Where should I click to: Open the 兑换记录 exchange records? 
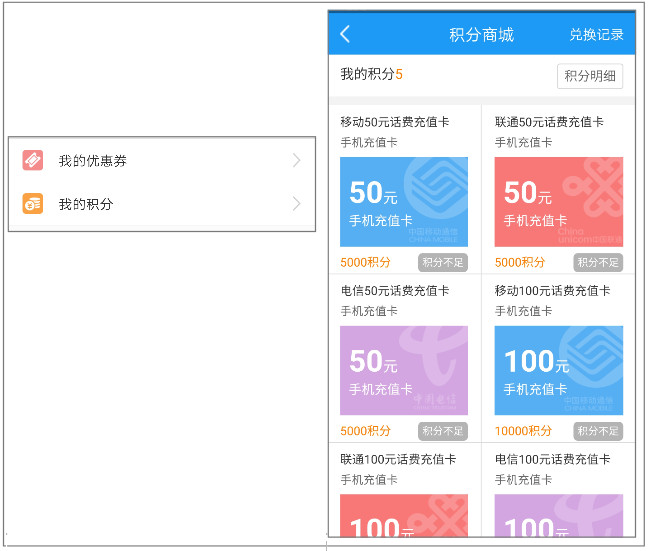[596, 34]
